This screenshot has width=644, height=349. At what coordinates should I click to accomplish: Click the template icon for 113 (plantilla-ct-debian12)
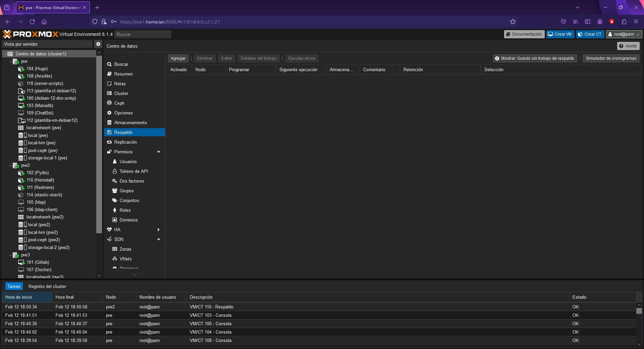coord(21,91)
